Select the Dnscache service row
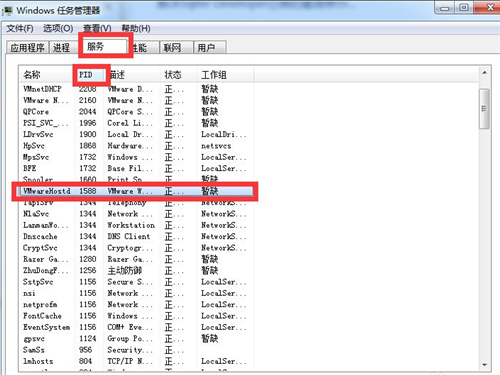500x375 pixels. click(x=137, y=236)
